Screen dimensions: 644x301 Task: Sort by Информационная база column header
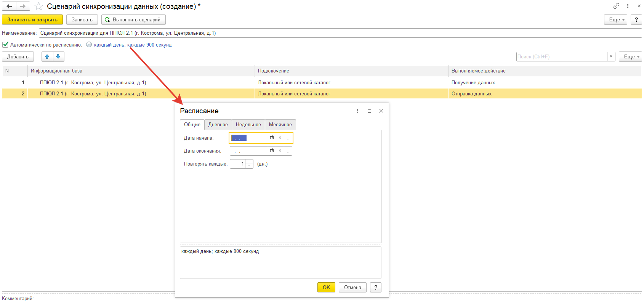[x=141, y=71]
